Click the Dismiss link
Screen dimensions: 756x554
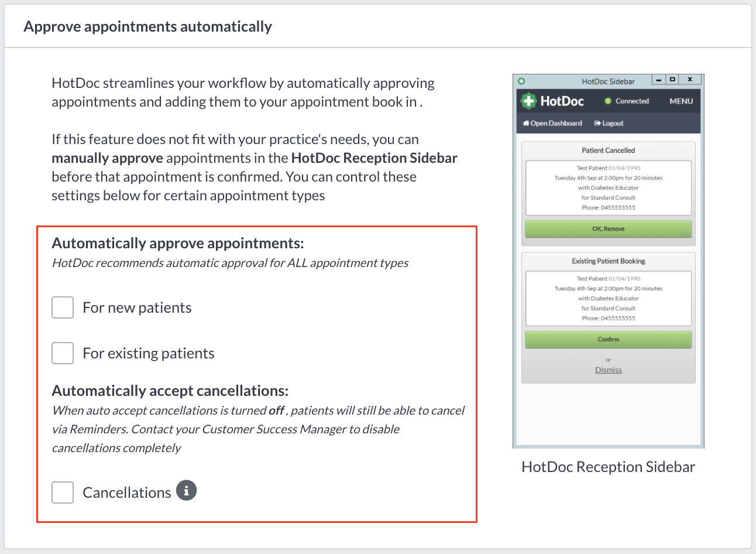pyautogui.click(x=609, y=370)
